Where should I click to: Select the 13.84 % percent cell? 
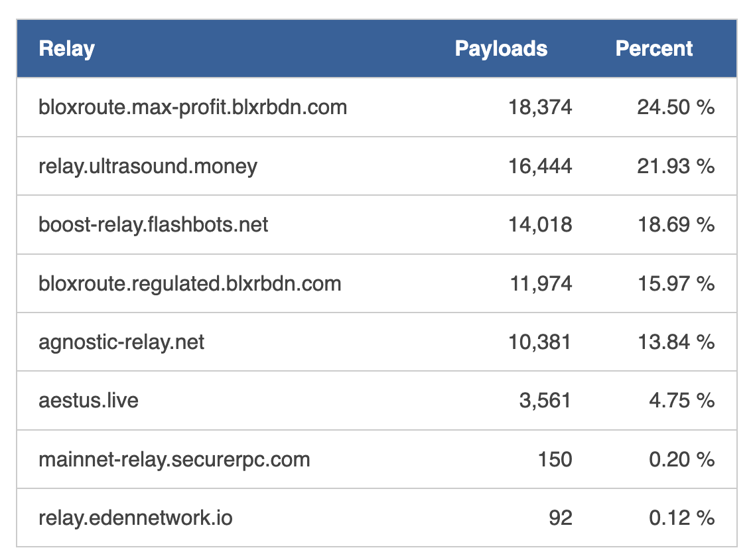[x=675, y=342]
